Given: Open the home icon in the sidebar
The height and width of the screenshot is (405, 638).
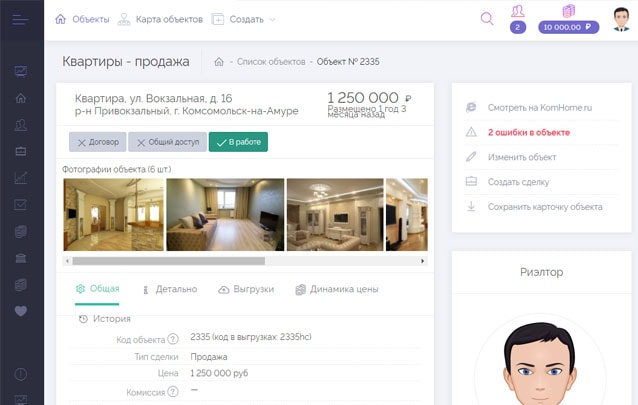Looking at the screenshot, I should point(21,98).
